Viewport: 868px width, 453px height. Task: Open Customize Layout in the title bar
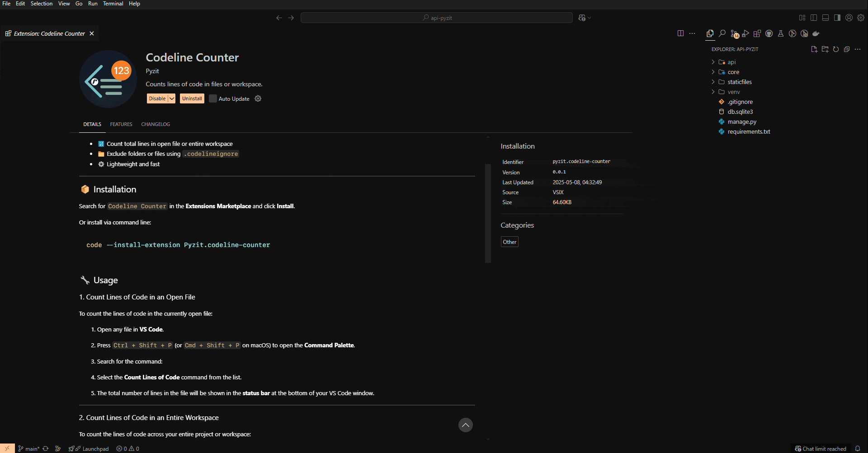point(802,18)
